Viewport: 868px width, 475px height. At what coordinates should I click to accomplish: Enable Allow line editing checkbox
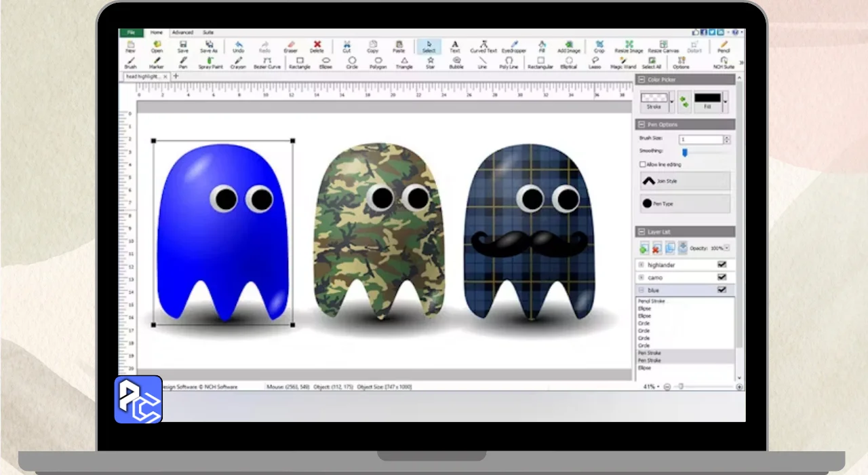[643, 165]
